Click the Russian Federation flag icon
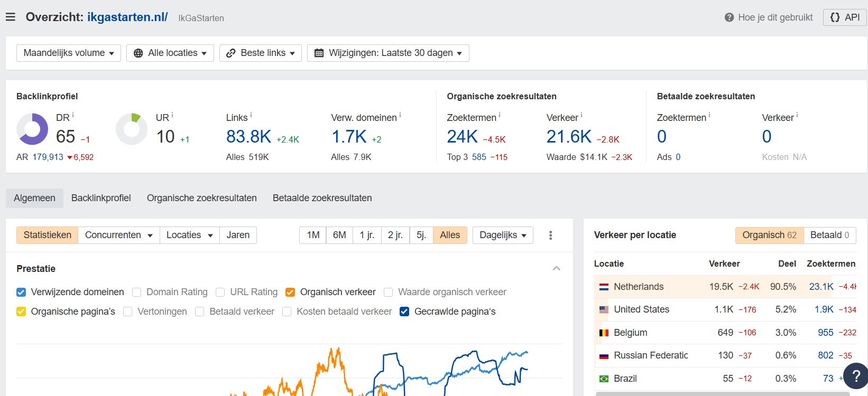 (x=604, y=355)
